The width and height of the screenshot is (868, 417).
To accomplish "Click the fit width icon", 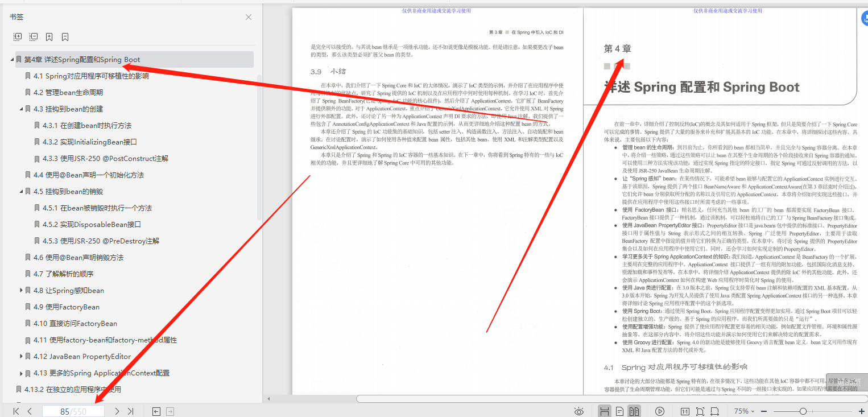I will (715, 411).
